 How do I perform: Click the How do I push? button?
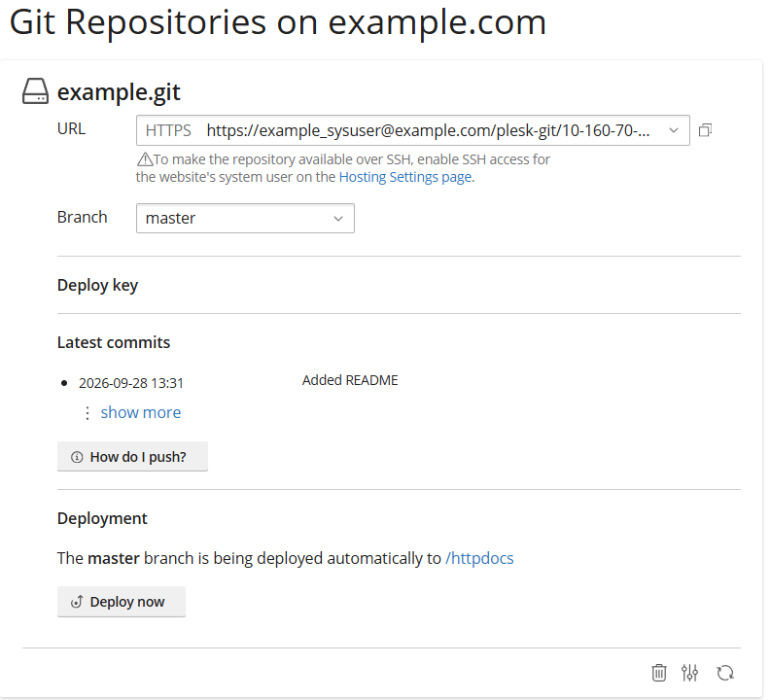tap(132, 457)
